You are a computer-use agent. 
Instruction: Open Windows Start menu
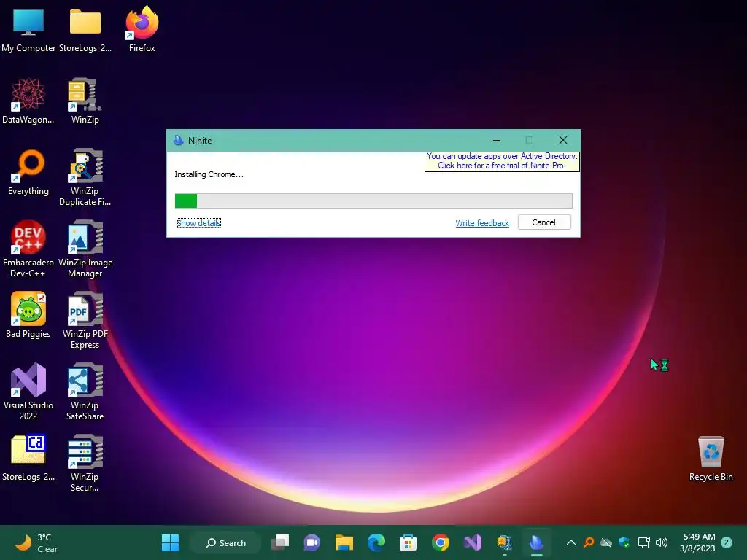point(170,542)
